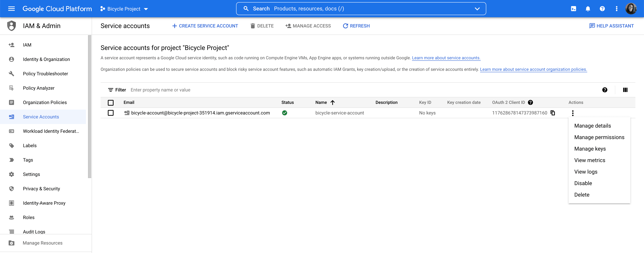Copy the OAuth 2 Client ID
Screen dimensions: 644x253
click(x=553, y=113)
